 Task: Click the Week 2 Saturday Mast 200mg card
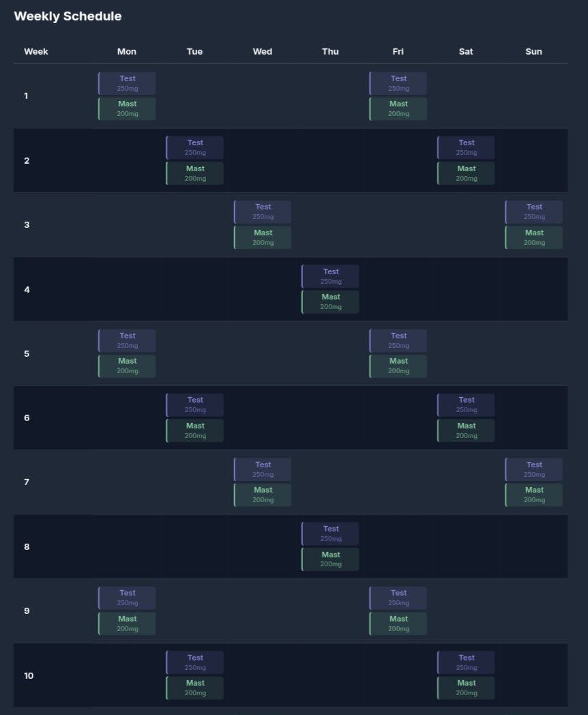[x=467, y=173]
